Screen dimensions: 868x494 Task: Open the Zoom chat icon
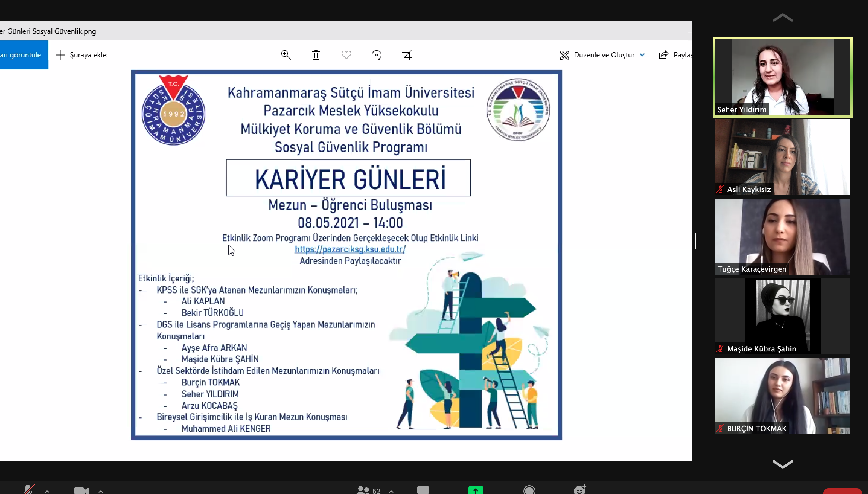point(423,489)
